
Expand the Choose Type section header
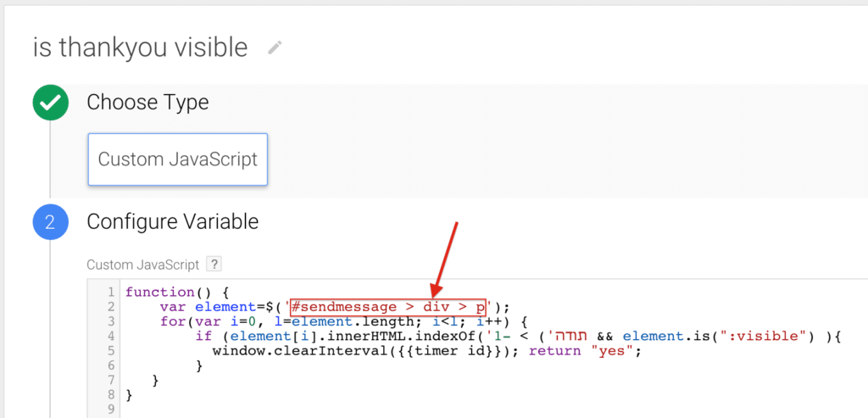pyautogui.click(x=147, y=103)
